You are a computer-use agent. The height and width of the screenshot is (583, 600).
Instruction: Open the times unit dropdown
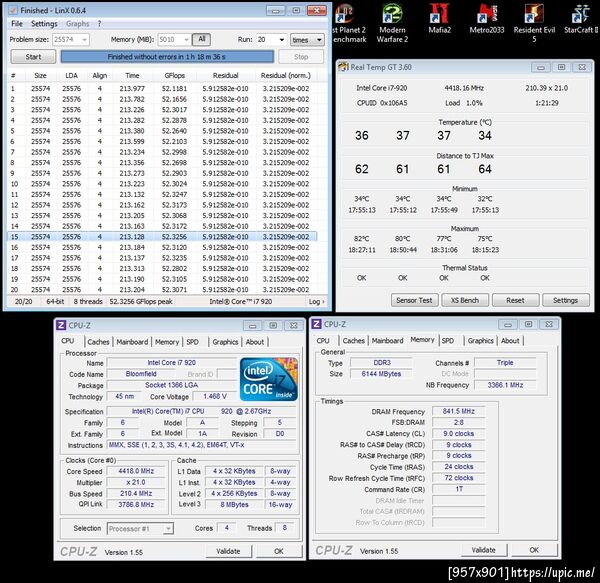pos(307,39)
